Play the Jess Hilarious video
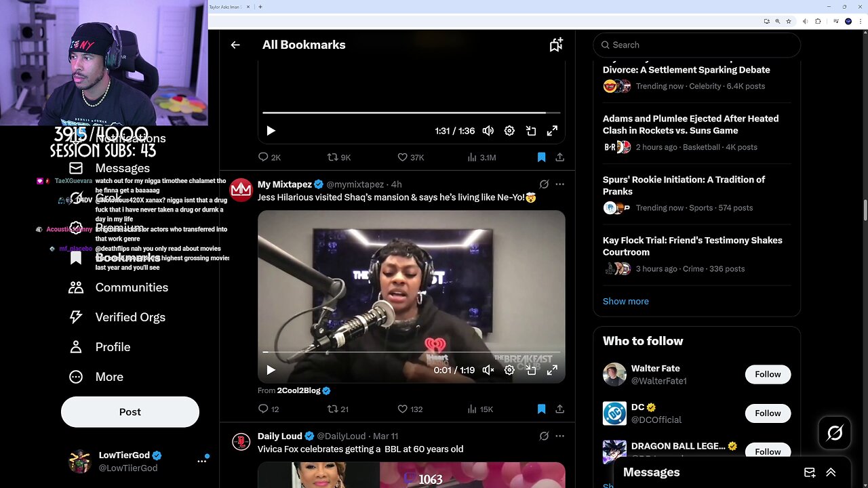This screenshot has height=488, width=868. pyautogui.click(x=271, y=370)
